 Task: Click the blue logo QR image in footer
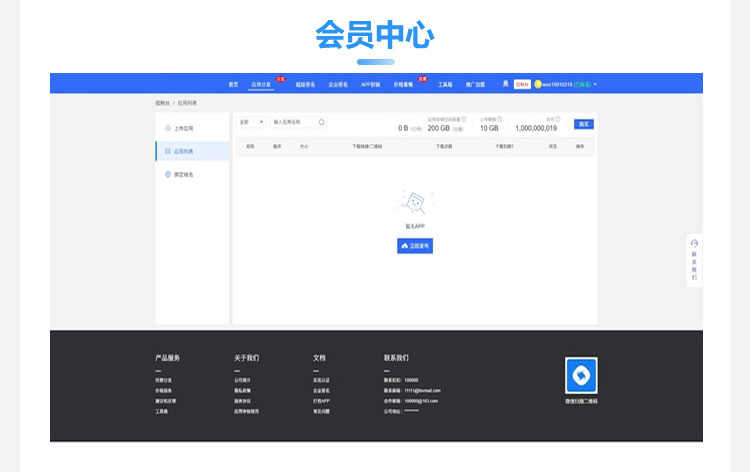click(x=581, y=375)
